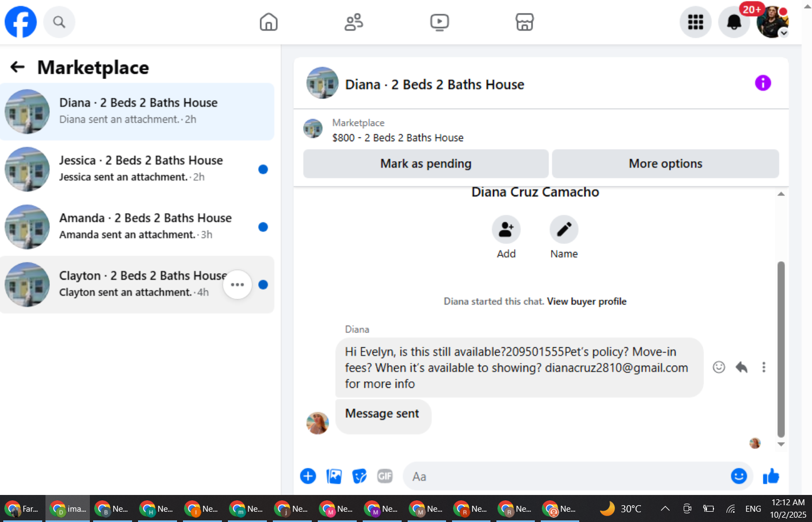Show hidden system tray icons chevron

point(665,508)
